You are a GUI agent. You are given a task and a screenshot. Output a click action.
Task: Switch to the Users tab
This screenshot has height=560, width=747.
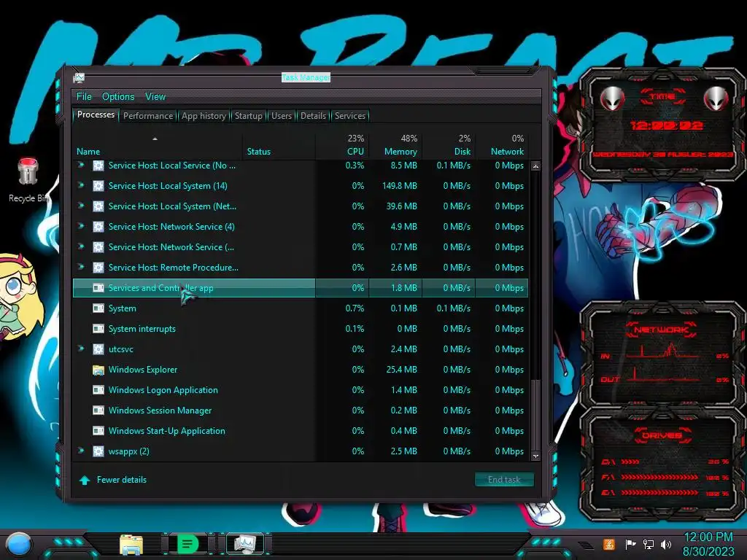[x=282, y=116]
